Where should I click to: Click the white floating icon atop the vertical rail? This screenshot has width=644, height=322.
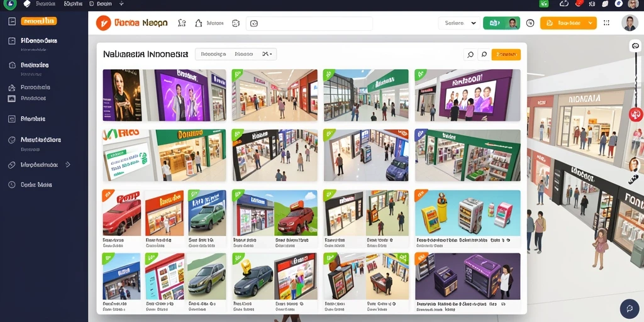tap(635, 45)
